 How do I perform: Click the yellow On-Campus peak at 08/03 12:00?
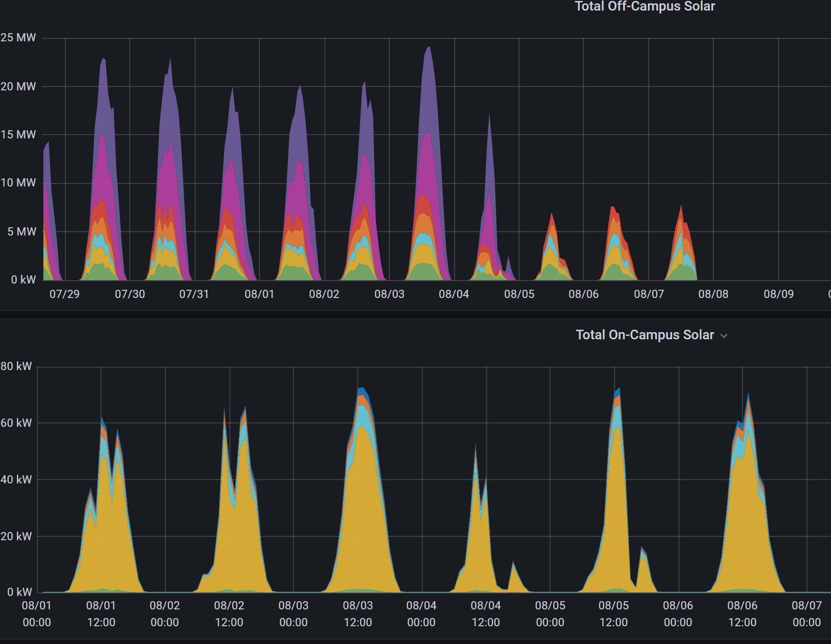[363, 509]
